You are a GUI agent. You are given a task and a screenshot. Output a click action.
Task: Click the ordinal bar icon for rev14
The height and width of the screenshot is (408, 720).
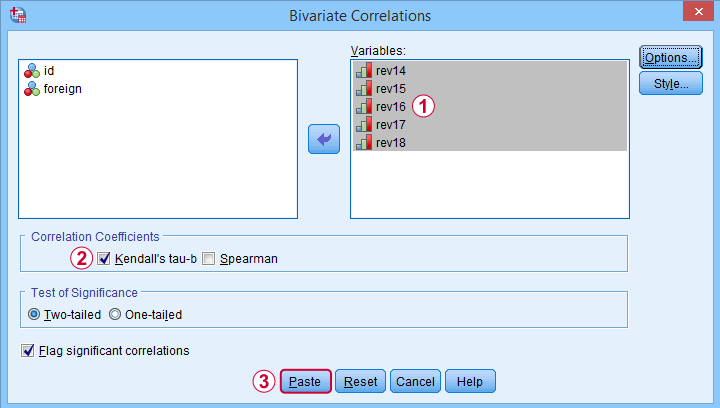click(x=364, y=71)
